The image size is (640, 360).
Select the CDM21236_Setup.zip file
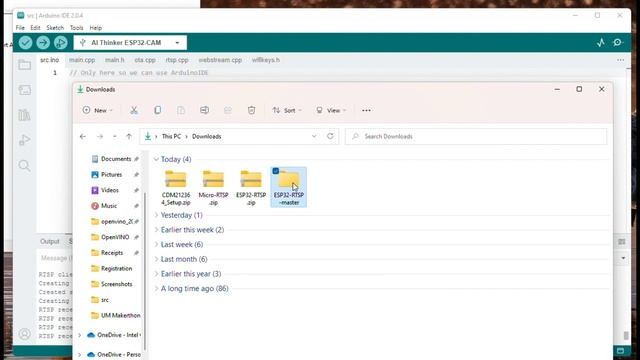[176, 187]
